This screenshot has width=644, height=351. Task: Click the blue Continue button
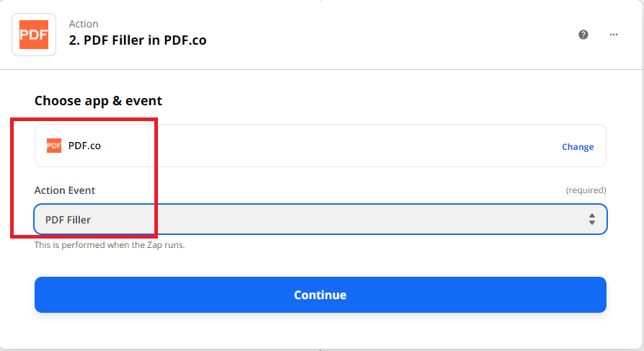click(x=320, y=295)
